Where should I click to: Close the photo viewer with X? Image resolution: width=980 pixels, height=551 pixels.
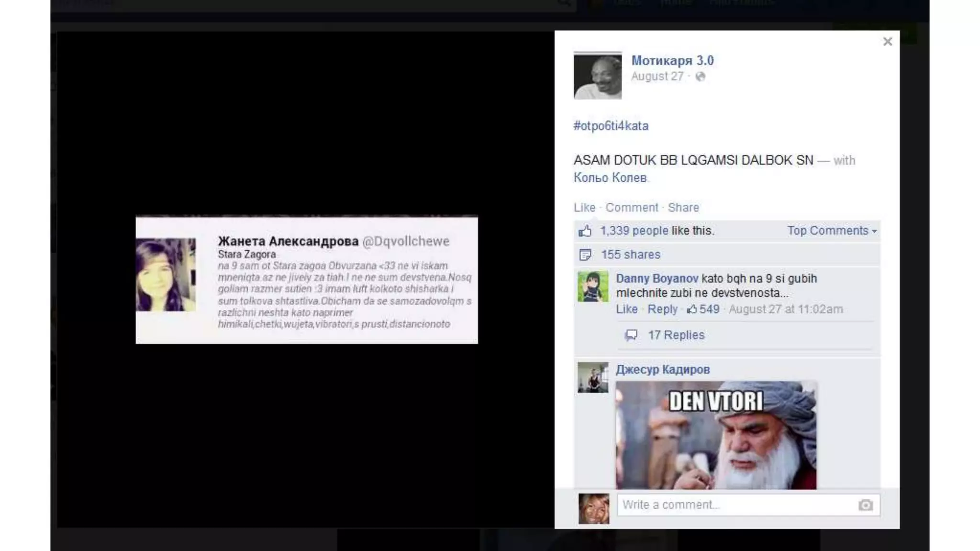click(x=887, y=42)
